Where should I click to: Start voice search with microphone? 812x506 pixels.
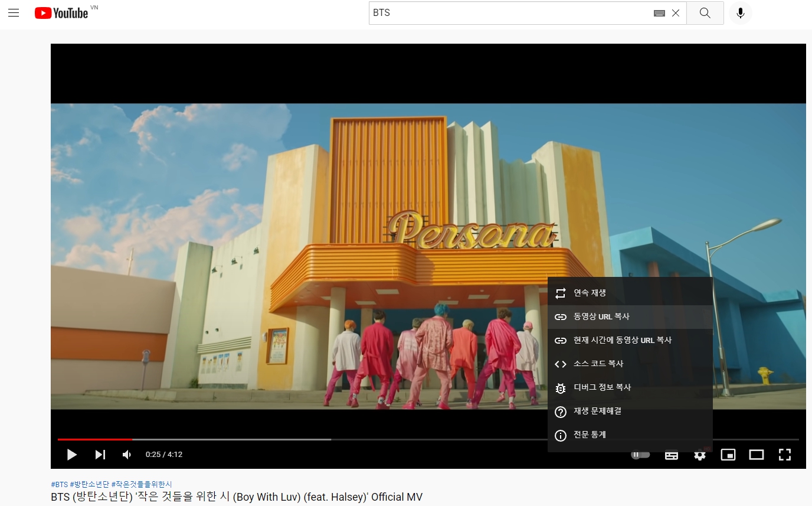741,13
